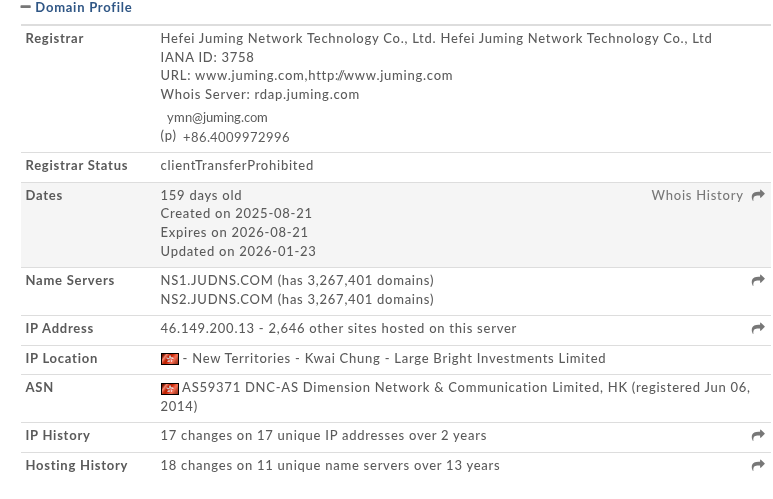Screen dimensions: 773x499
Task: Click the 17 changes IP History text
Action: tap(323, 436)
